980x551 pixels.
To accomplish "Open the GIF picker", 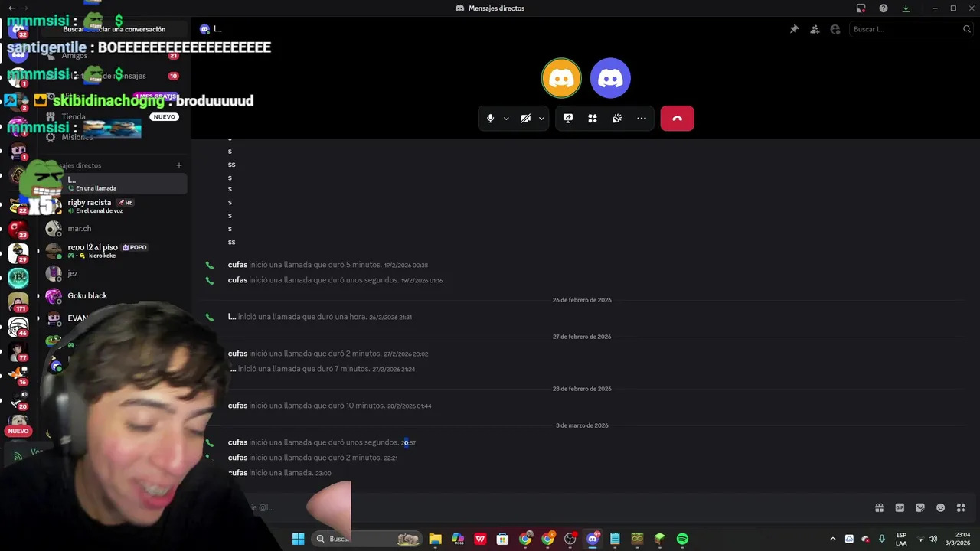I will point(900,507).
